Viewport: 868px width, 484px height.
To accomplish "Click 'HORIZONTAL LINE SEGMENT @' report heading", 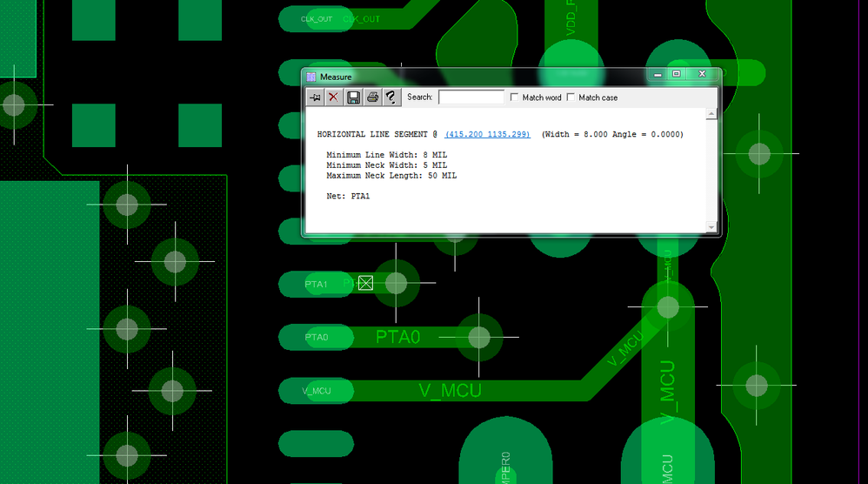I will click(377, 134).
